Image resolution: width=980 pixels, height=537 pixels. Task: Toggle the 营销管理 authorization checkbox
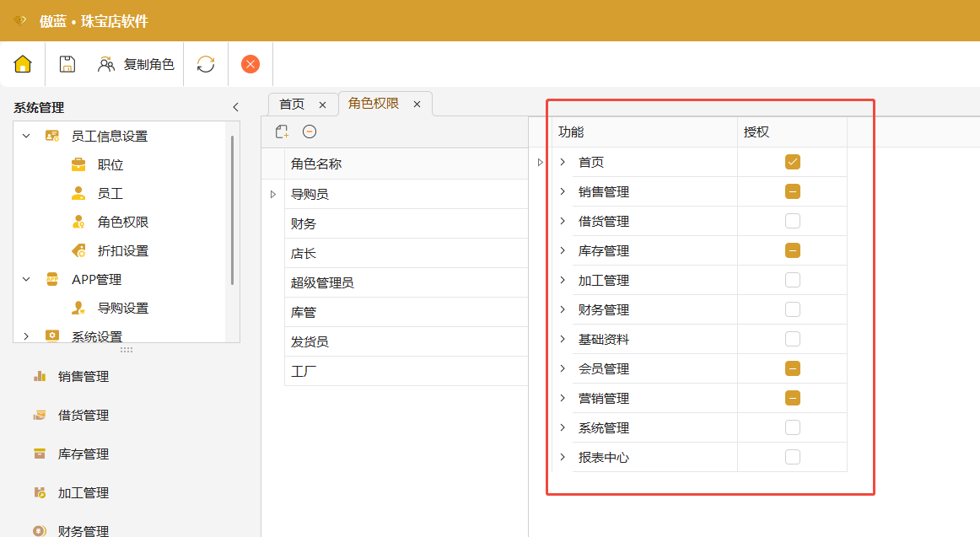coord(793,398)
